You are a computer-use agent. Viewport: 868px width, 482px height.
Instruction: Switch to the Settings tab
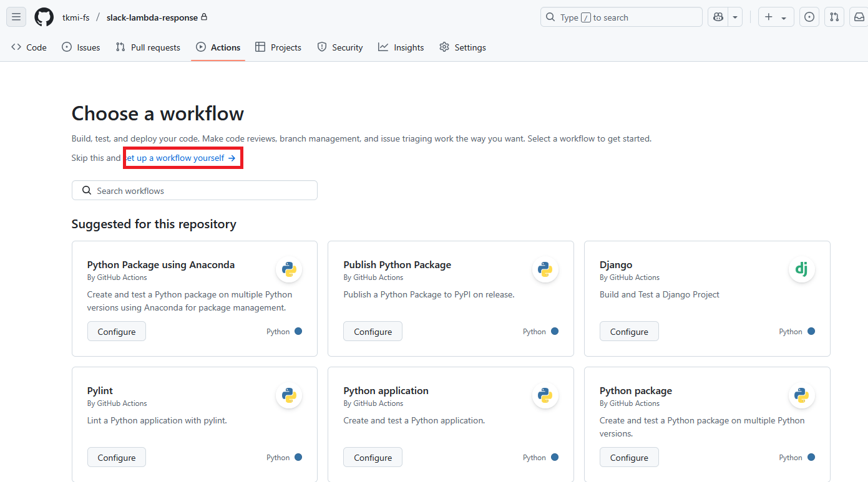click(x=462, y=47)
